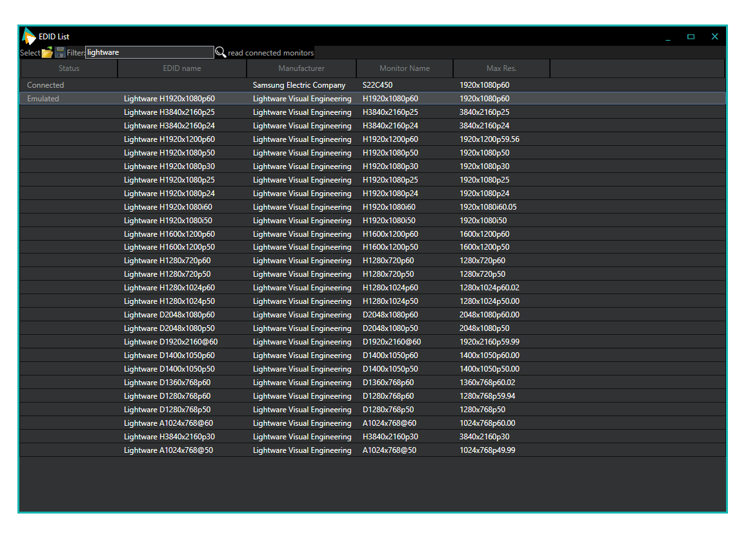Select EDID name "Lightware D2048x1080p60"

tap(169, 315)
